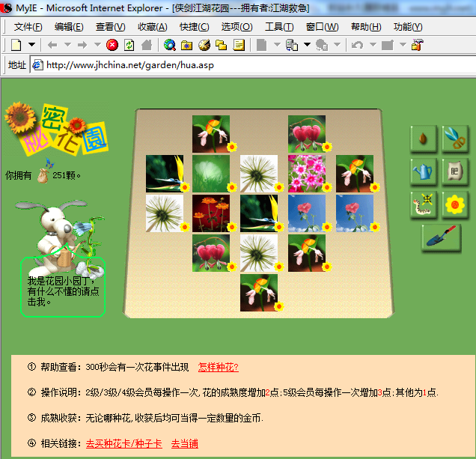Image resolution: width=476 pixels, height=459 pixels.
Task: Open the 帮助(H) menu
Action: click(366, 27)
